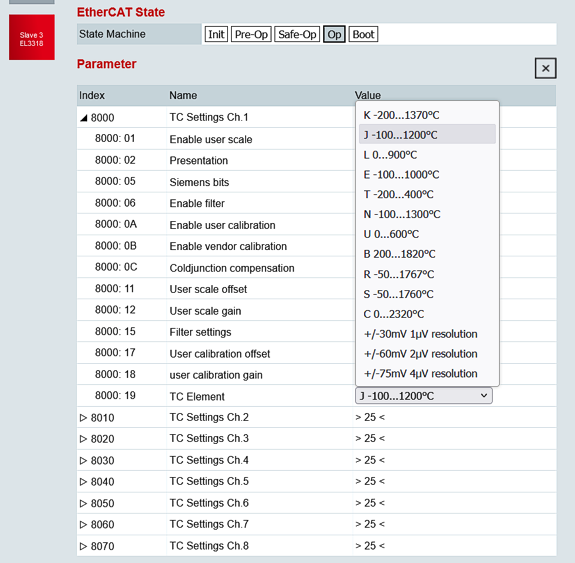Click the > 25 < value for Ch.5
The width and height of the screenshot is (575, 563).
tap(370, 481)
